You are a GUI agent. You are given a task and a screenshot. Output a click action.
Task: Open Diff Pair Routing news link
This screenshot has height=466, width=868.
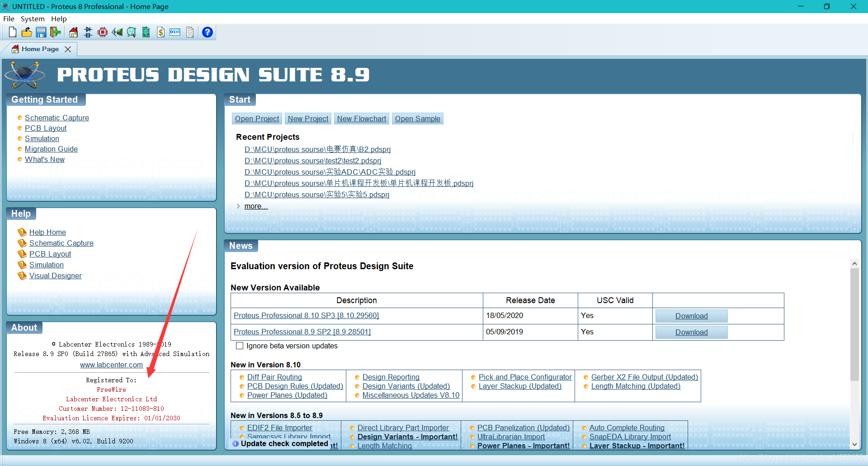pyautogui.click(x=274, y=377)
